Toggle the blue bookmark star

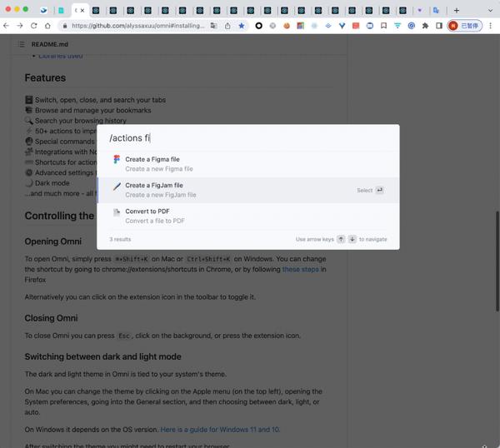242,26
